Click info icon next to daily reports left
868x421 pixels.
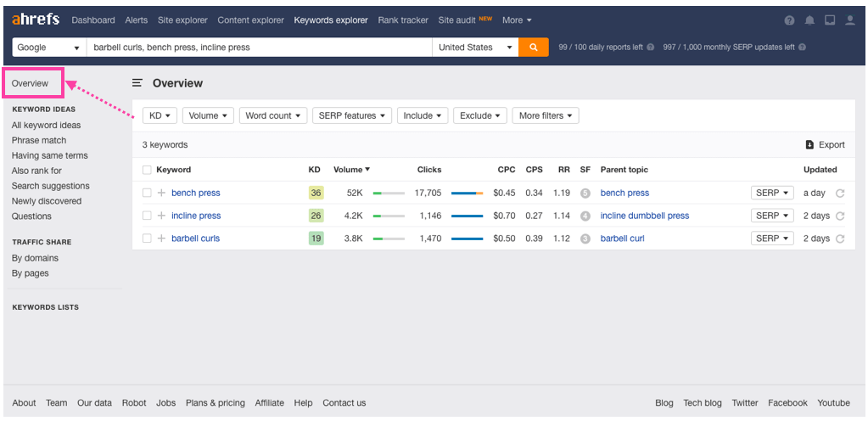[651, 48]
